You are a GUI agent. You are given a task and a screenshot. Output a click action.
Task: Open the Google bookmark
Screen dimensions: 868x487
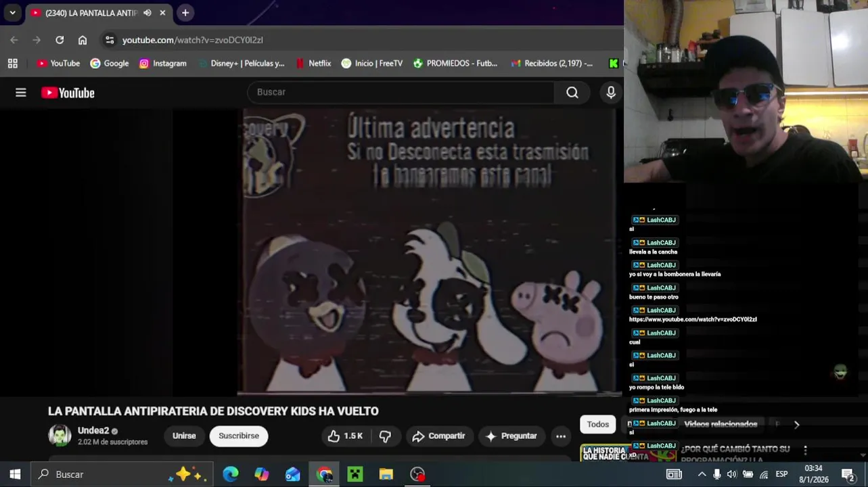click(x=109, y=63)
